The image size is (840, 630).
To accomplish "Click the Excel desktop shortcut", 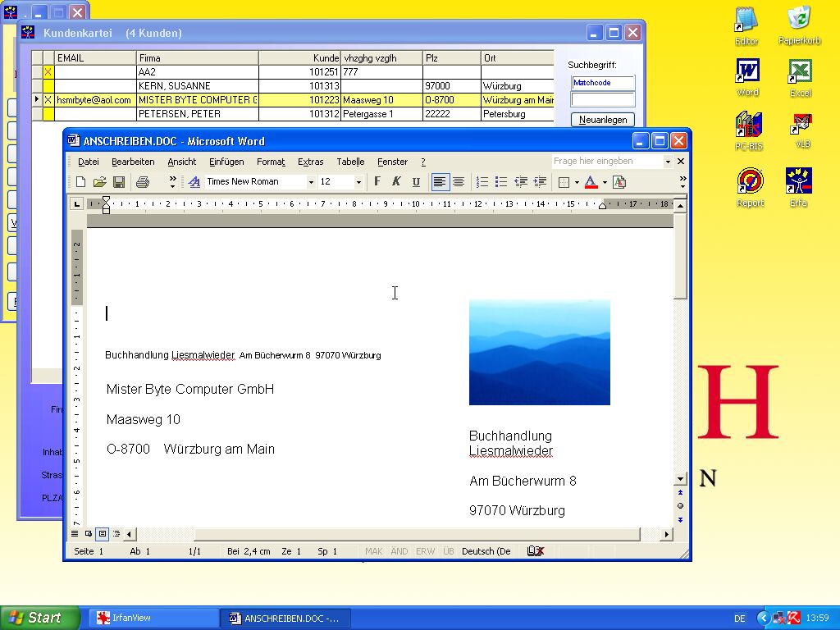I will pyautogui.click(x=801, y=78).
